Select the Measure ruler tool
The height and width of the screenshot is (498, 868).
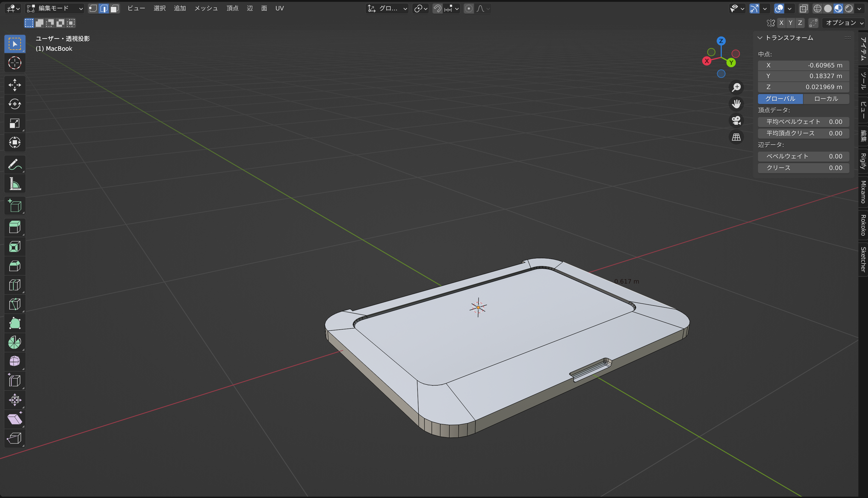(15, 184)
